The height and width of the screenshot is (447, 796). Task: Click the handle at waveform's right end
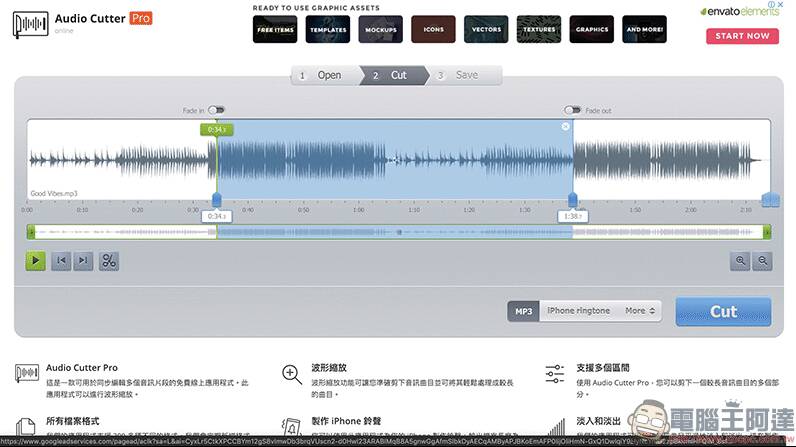[771, 200]
